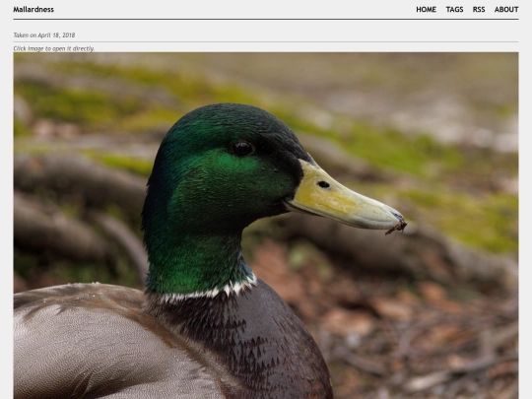Open the RSS feed link
The image size is (532, 399).
[479, 10]
